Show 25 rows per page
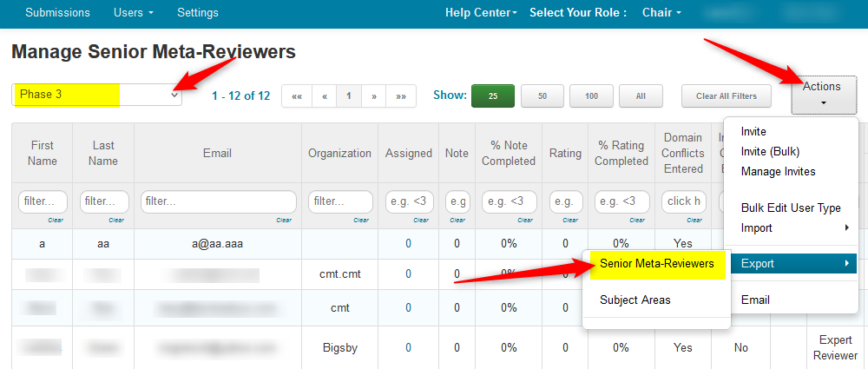This screenshot has height=369, width=868. click(492, 96)
